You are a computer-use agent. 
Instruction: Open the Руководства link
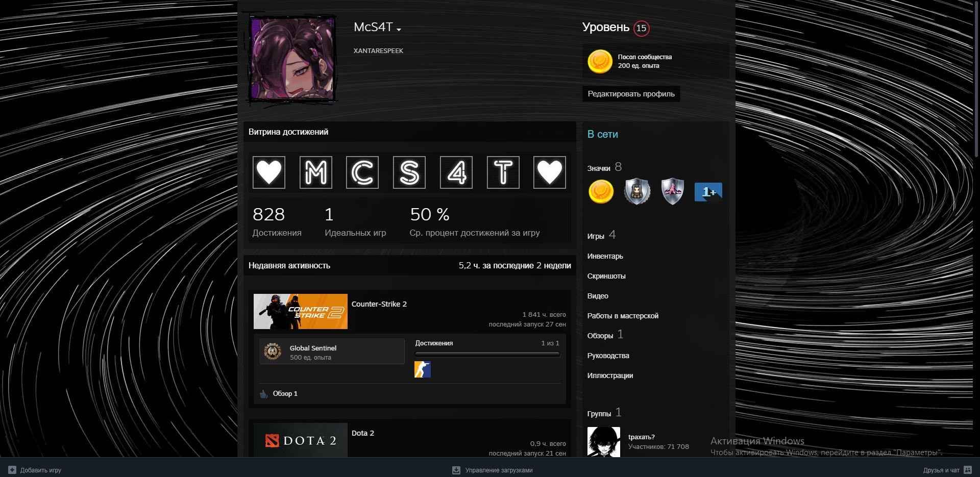click(x=608, y=356)
